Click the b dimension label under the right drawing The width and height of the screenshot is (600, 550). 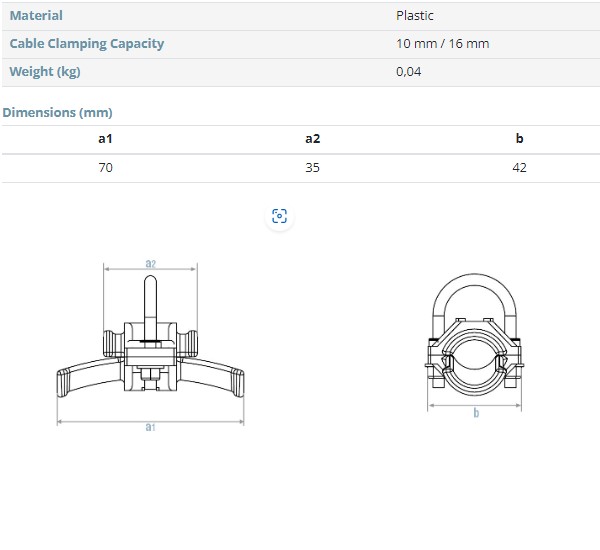tap(476, 413)
